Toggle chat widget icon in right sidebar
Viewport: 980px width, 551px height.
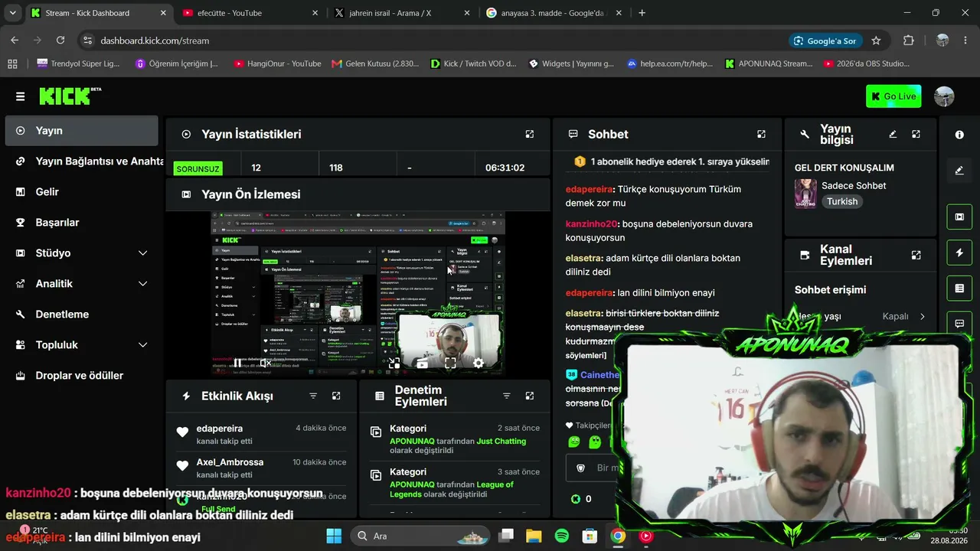pyautogui.click(x=959, y=324)
